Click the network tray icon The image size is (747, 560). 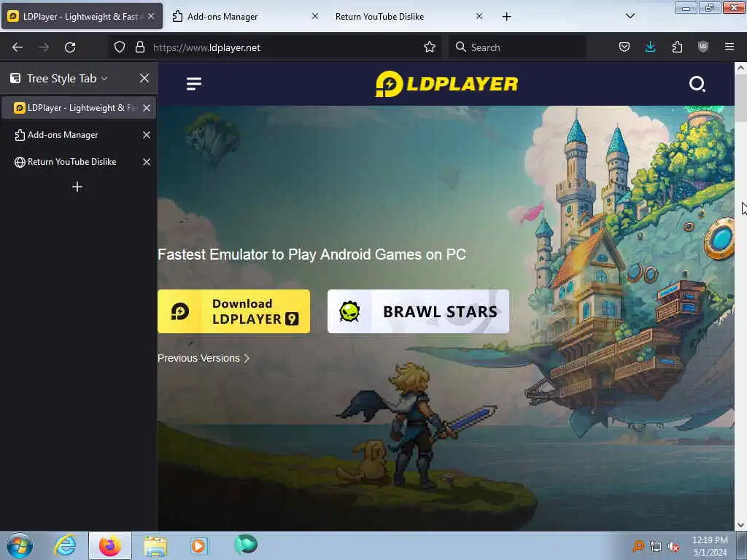tap(656, 547)
